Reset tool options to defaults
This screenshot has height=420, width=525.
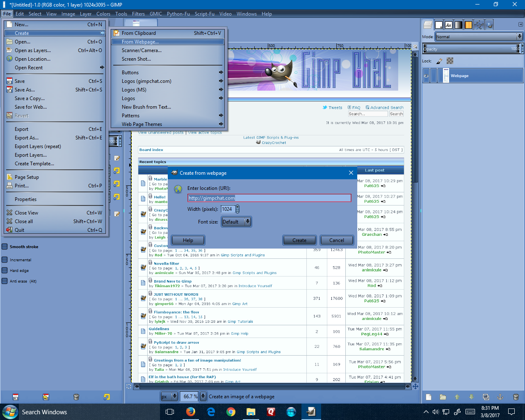107,397
